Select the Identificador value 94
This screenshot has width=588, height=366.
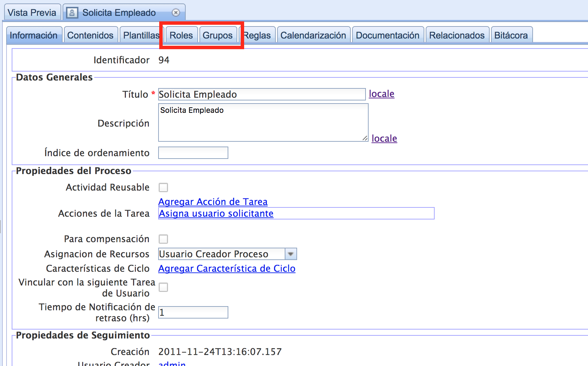click(164, 60)
